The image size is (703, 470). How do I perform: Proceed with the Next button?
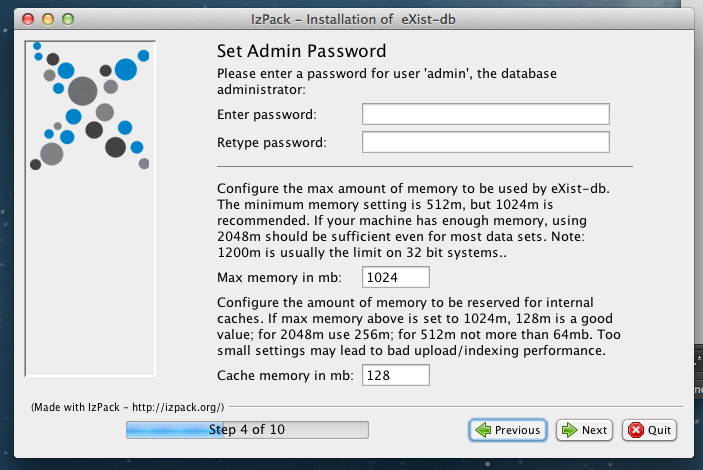tap(584, 430)
